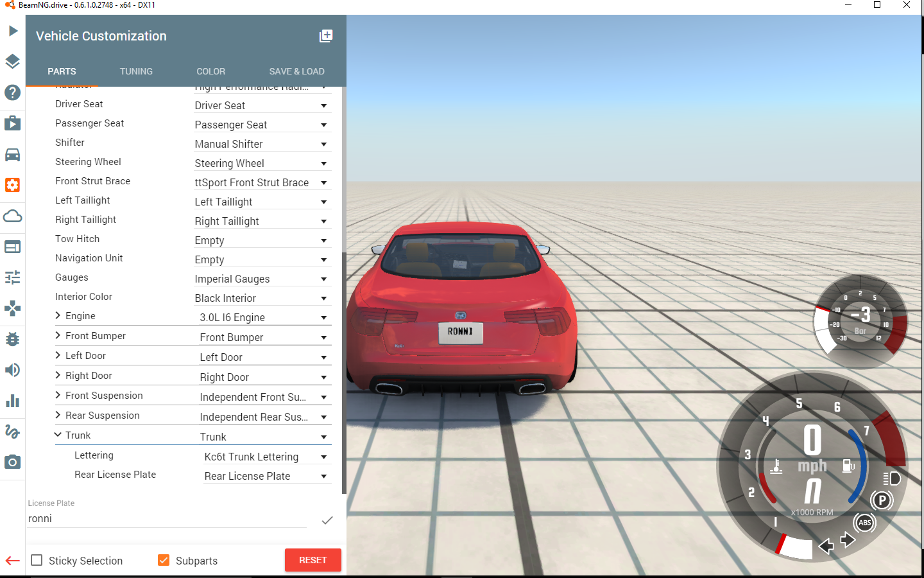
Task: Uncheck the Subparts checkbox
Action: (164, 560)
